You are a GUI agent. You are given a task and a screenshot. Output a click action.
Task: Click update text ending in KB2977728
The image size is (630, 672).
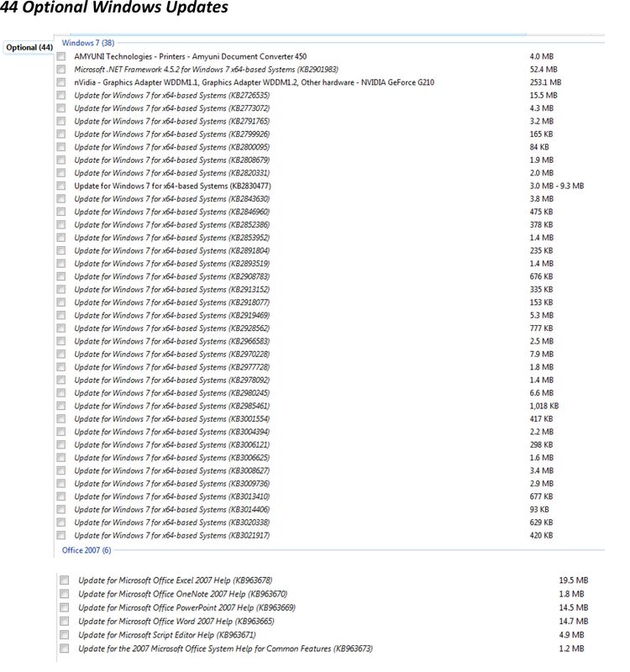[172, 367]
